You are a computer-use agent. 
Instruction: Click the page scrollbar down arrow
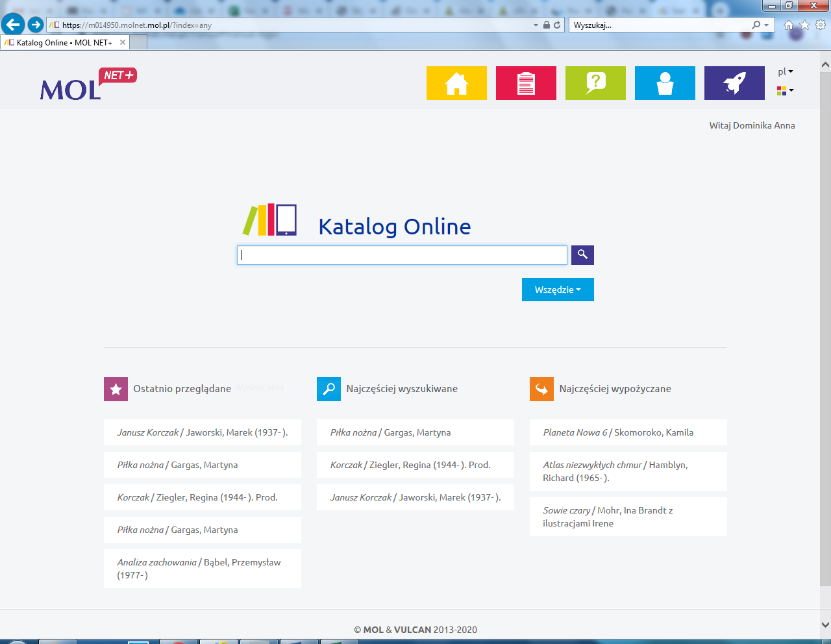click(x=825, y=625)
